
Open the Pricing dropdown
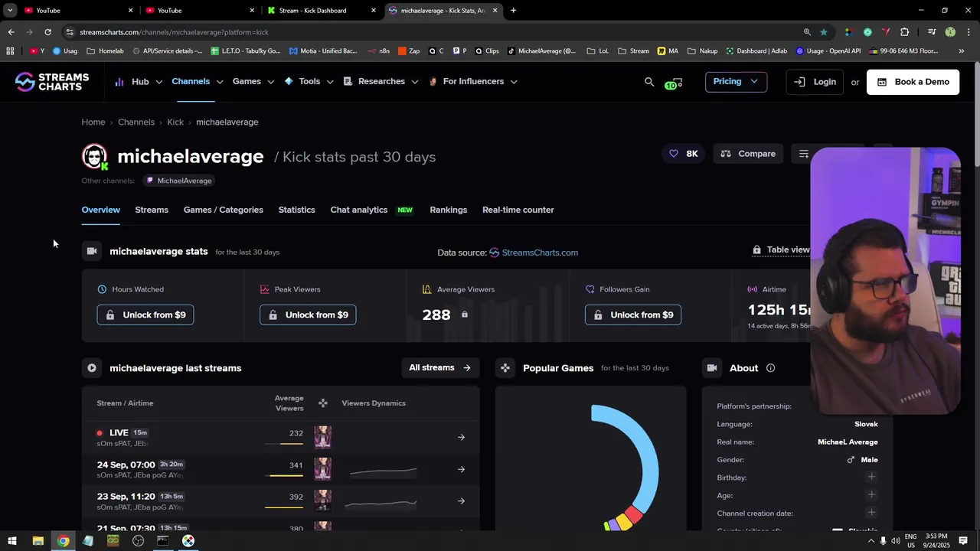pyautogui.click(x=736, y=82)
